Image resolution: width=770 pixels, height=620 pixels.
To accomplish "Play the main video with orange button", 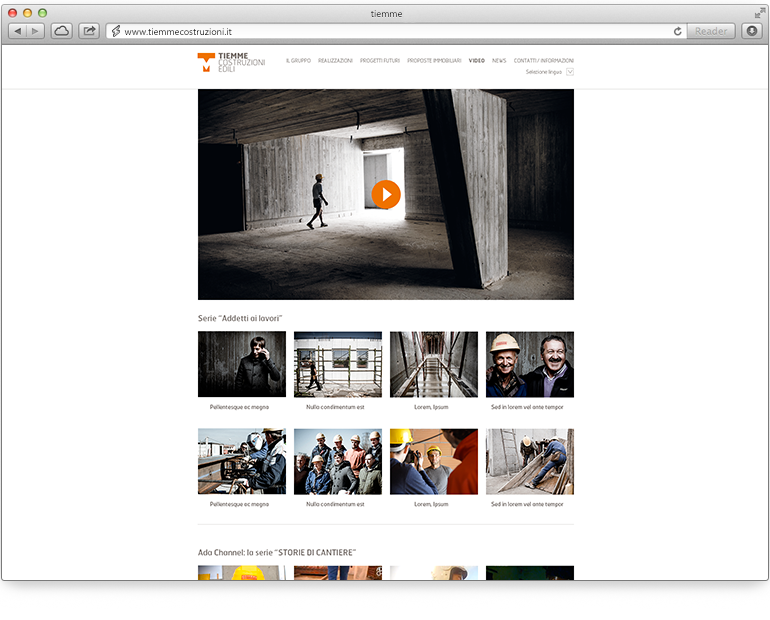I will [385, 194].
